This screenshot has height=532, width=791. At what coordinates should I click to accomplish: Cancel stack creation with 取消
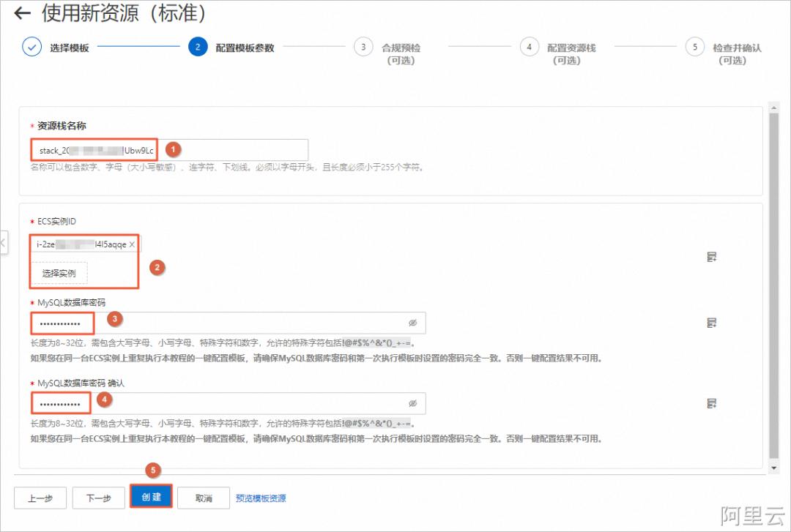pyautogui.click(x=203, y=498)
